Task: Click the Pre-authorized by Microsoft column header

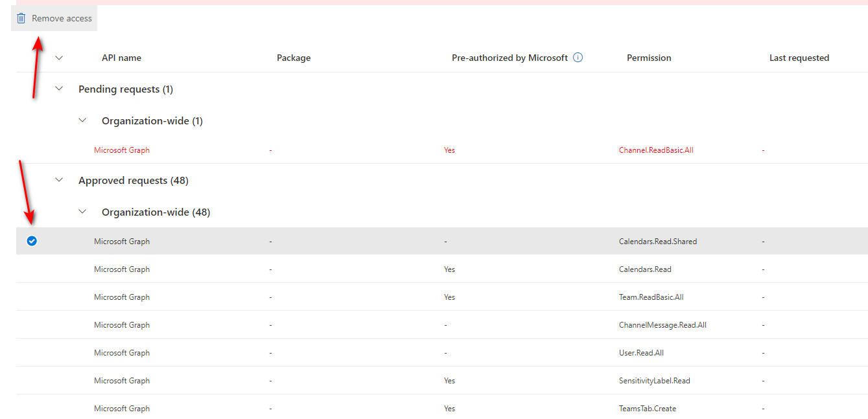Action: click(x=510, y=58)
